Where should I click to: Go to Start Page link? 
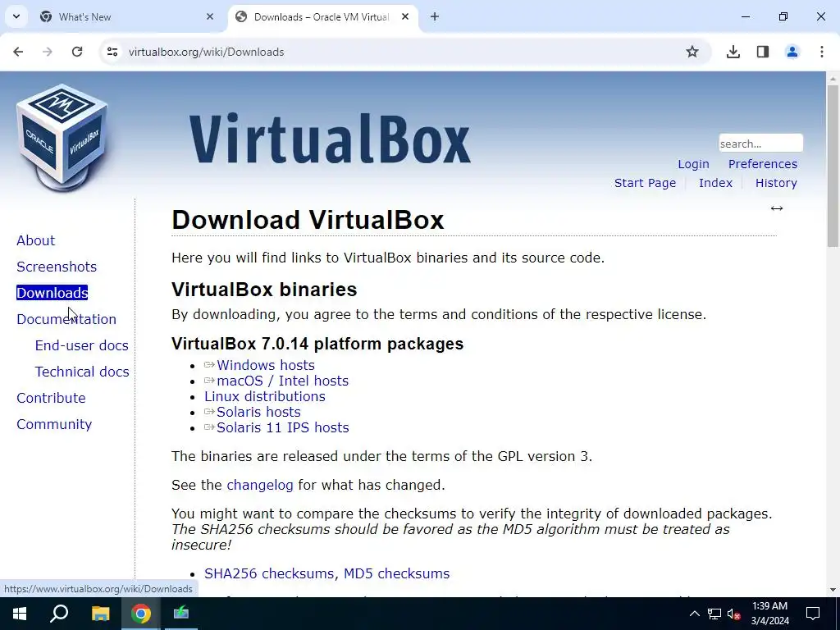coord(645,183)
